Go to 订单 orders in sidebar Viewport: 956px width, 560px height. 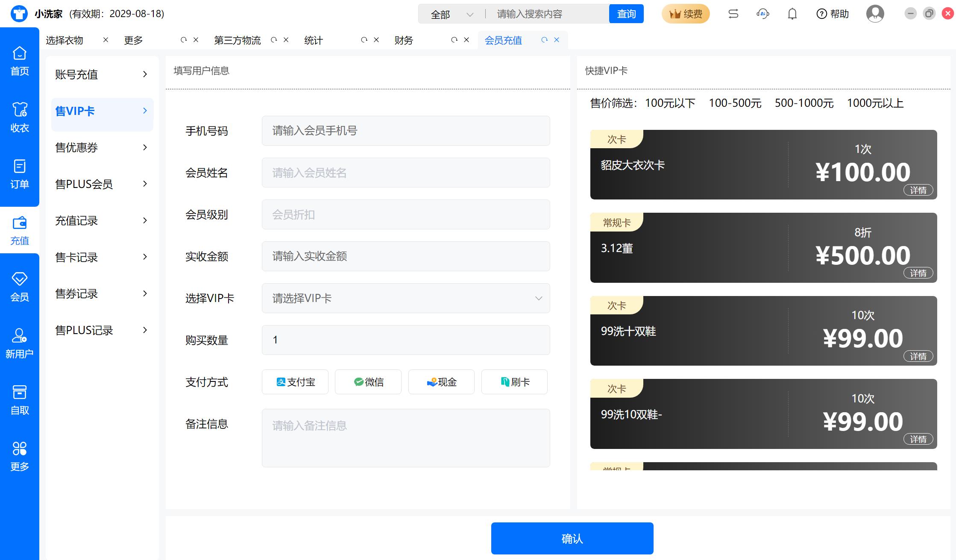click(20, 174)
